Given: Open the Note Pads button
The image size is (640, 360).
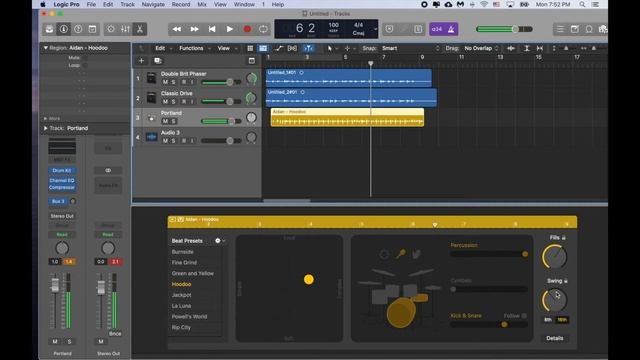Looking at the screenshot, I should pos(574,29).
